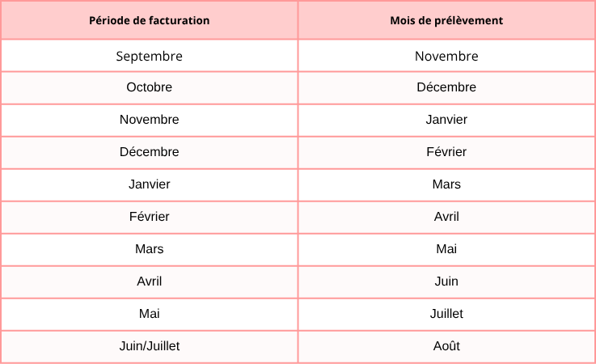Select Avril in the prélèvement column

coord(446,217)
